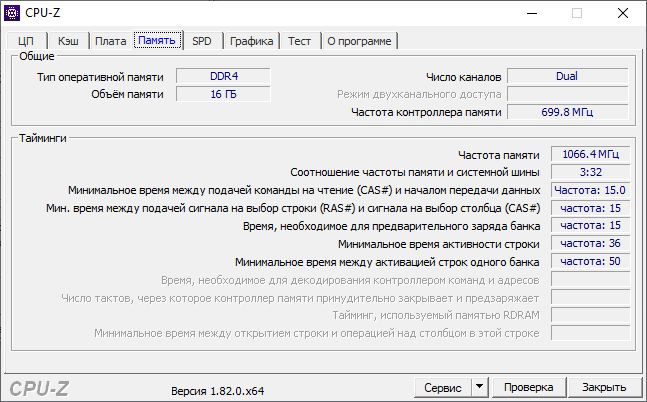This screenshot has height=402, width=647.
Task: Click the 699.8 МГц controller frequency field
Action: (567, 112)
